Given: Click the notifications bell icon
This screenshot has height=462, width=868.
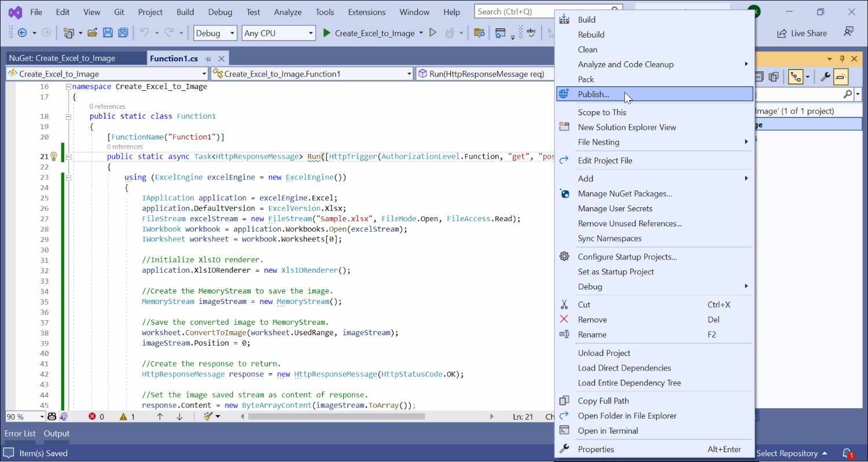Looking at the screenshot, I should point(848,453).
